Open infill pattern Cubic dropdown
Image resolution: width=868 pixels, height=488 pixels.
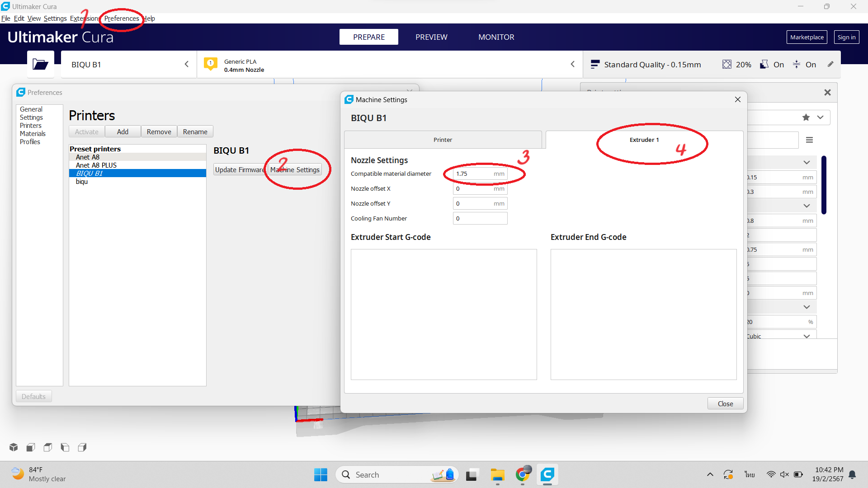point(807,336)
